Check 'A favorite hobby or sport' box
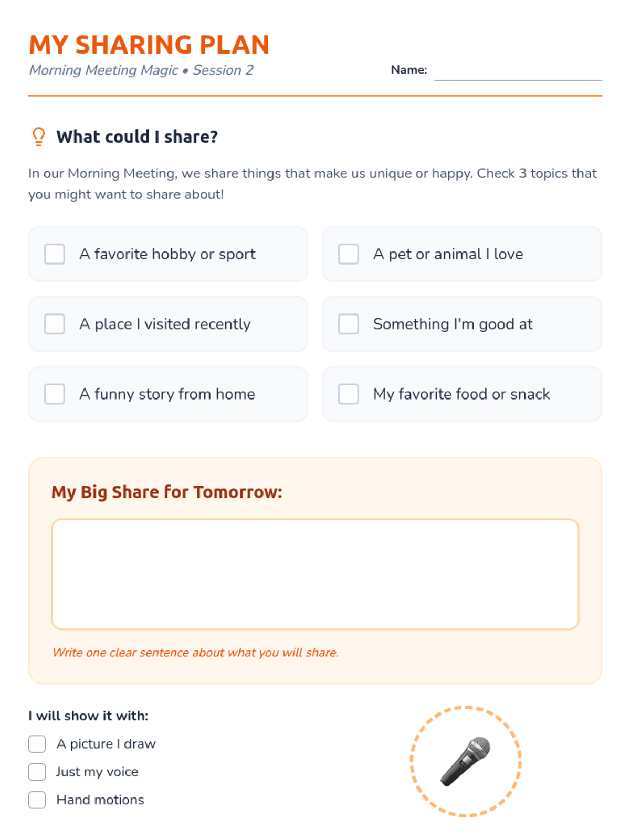 pyautogui.click(x=55, y=254)
